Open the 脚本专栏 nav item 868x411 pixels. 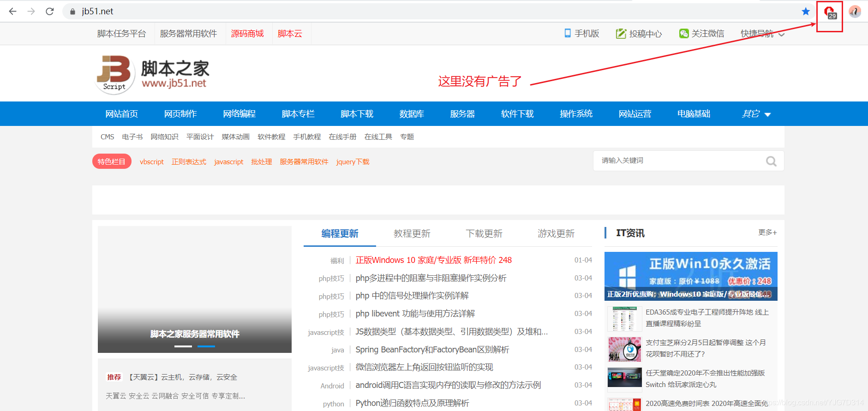point(298,114)
